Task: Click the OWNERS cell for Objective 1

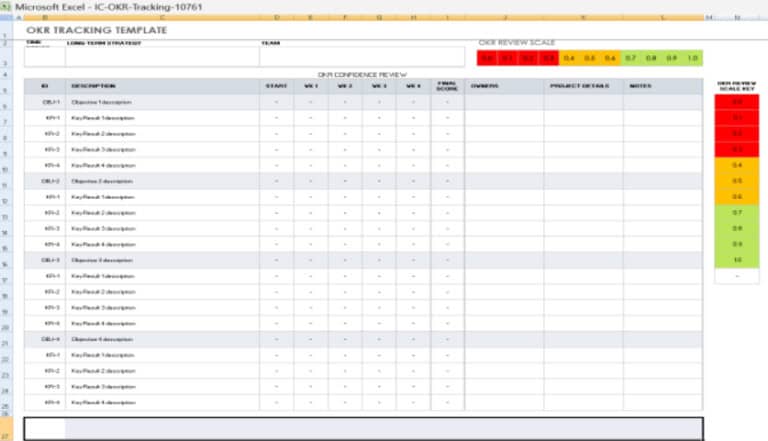Action: tap(504, 102)
